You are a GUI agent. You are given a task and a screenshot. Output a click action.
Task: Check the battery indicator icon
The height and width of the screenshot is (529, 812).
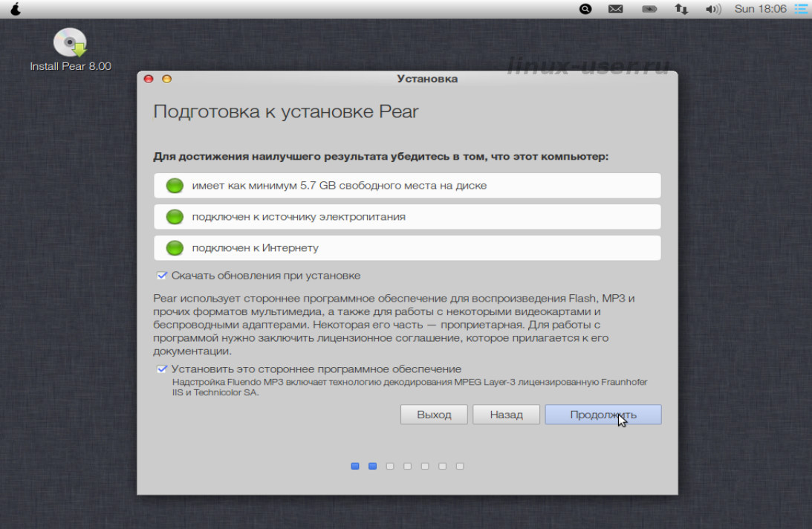(x=649, y=9)
